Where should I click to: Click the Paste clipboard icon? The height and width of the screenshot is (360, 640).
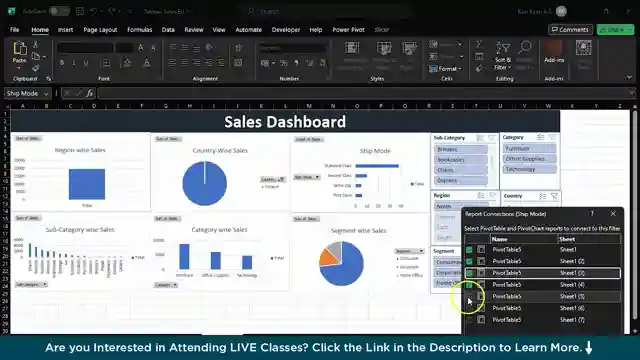click(19, 49)
